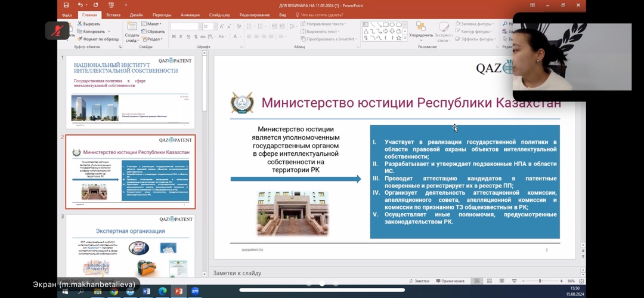This screenshot has width=644, height=298.
Task: Switch to the Design (Дизайн) tab
Action: (x=137, y=15)
